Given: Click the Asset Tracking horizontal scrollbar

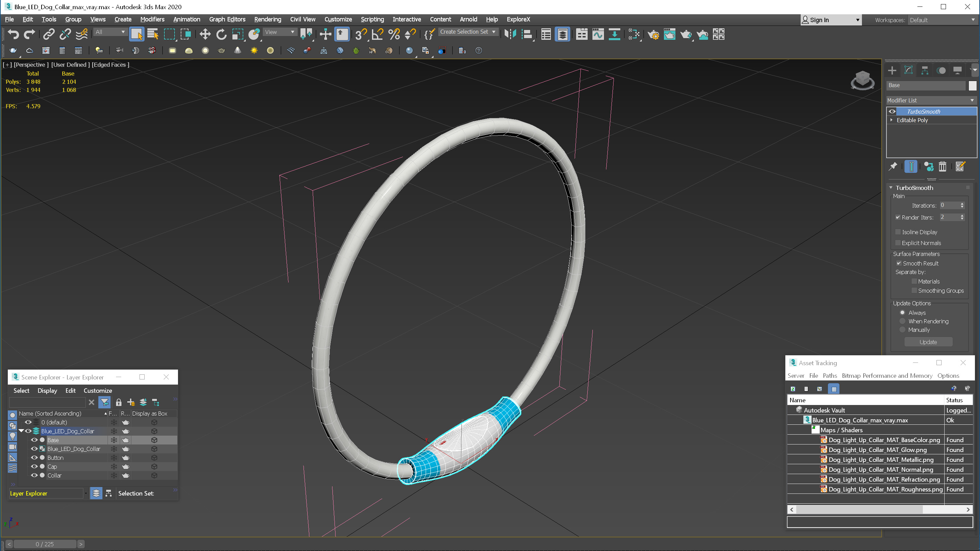Looking at the screenshot, I should (x=860, y=509).
